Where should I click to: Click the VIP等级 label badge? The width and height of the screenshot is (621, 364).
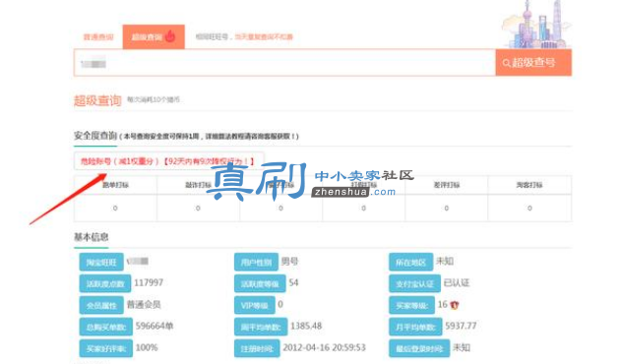pos(254,305)
